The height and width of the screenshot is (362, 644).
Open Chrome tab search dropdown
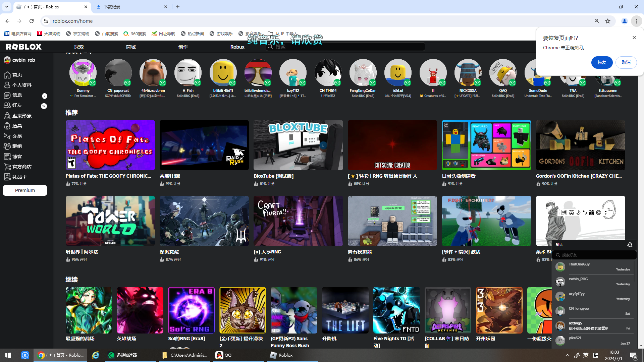7,7
